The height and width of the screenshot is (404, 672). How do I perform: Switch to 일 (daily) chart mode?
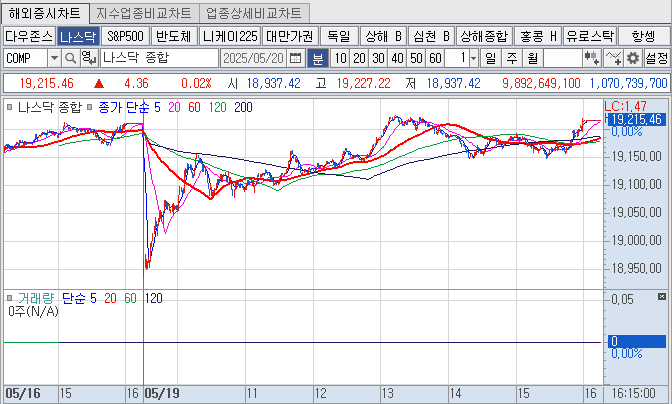pos(491,58)
